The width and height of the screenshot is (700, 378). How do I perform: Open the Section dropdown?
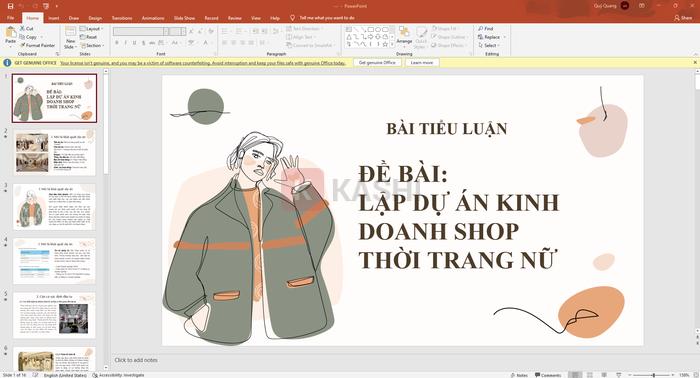tap(92, 46)
